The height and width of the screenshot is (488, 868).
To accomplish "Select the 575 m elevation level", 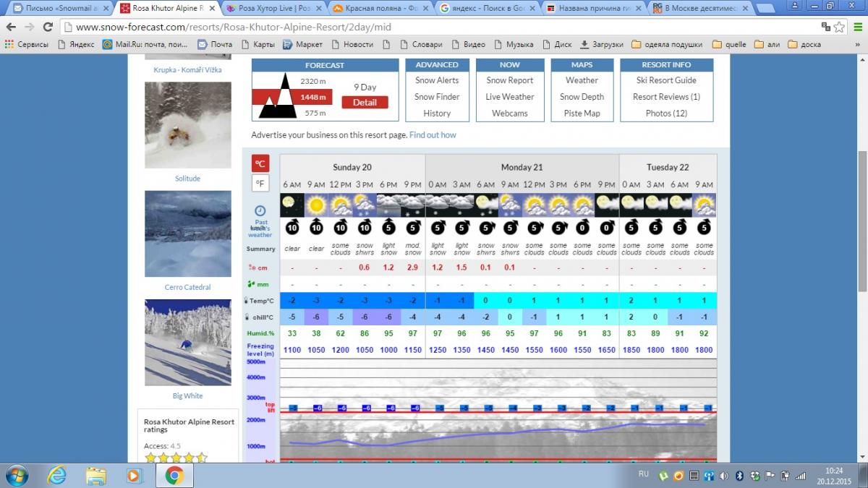I will click(315, 113).
